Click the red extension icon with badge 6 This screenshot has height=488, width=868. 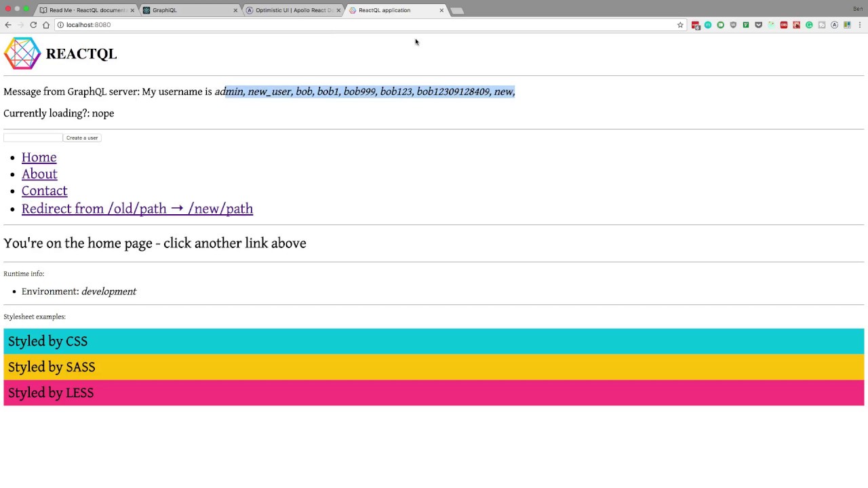(x=696, y=25)
